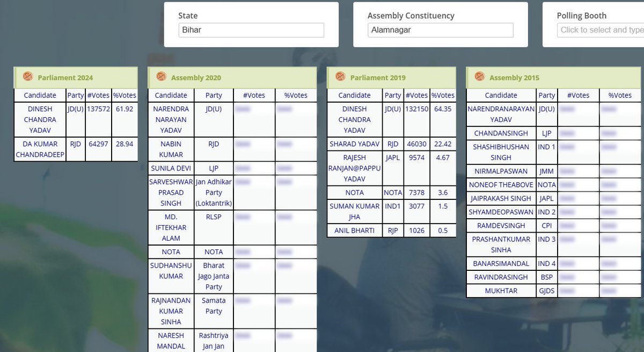Select JAIPRAKASH SINGH candidate cell
Screen dimensions: 644x352
tap(501, 198)
